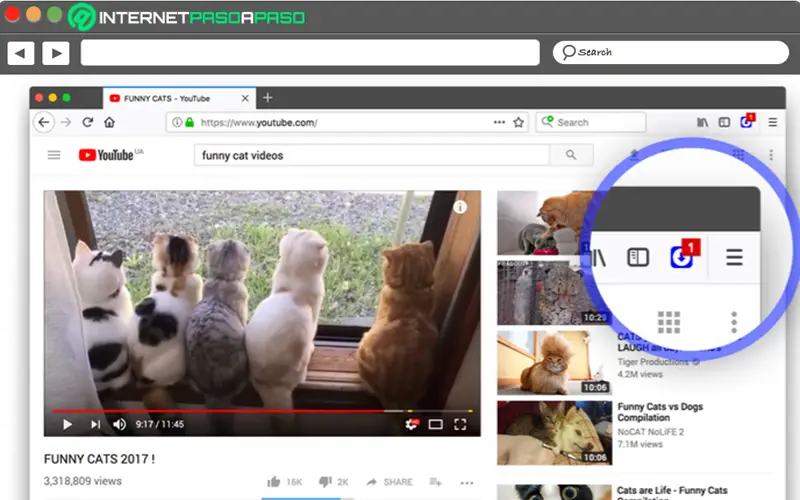Toggle theater mode
The width and height of the screenshot is (800, 500).
[x=436, y=424]
